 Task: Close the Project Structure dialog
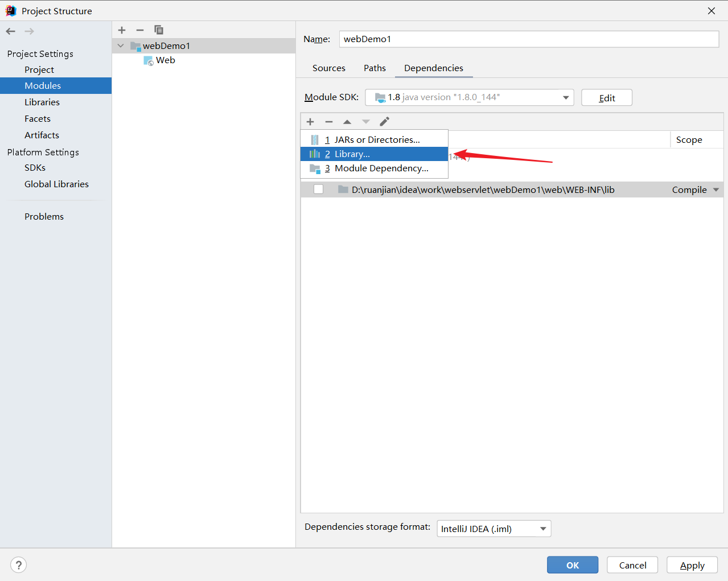[x=711, y=11]
